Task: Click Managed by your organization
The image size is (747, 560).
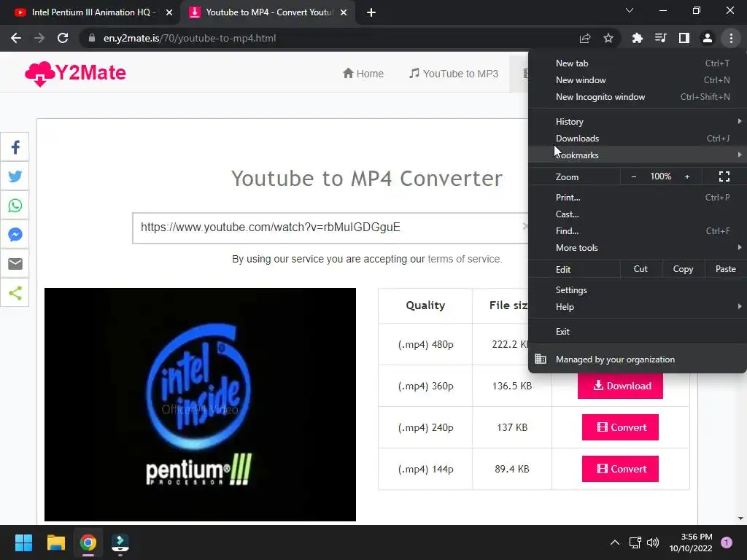Action: pos(638,359)
